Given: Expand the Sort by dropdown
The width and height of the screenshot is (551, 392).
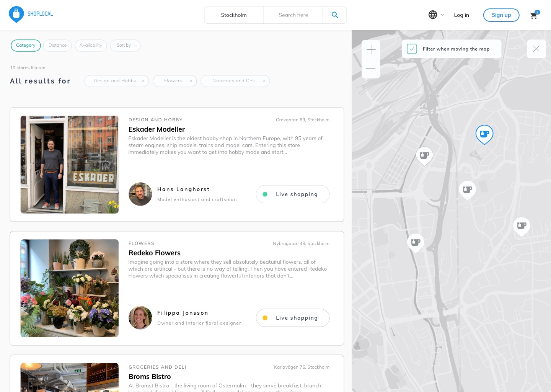Looking at the screenshot, I should coord(126,46).
